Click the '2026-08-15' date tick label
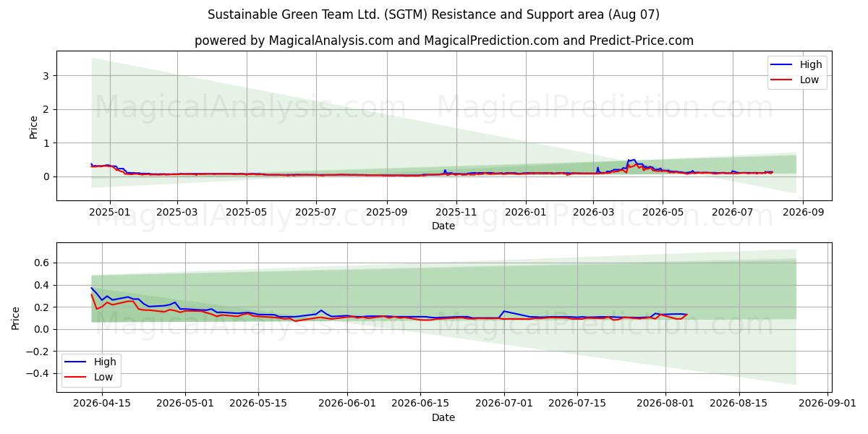This screenshot has height=434, width=868. (739, 404)
